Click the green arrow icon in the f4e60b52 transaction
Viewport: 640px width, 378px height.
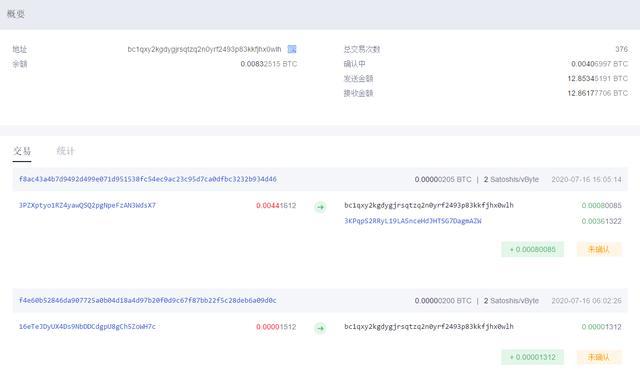point(320,328)
